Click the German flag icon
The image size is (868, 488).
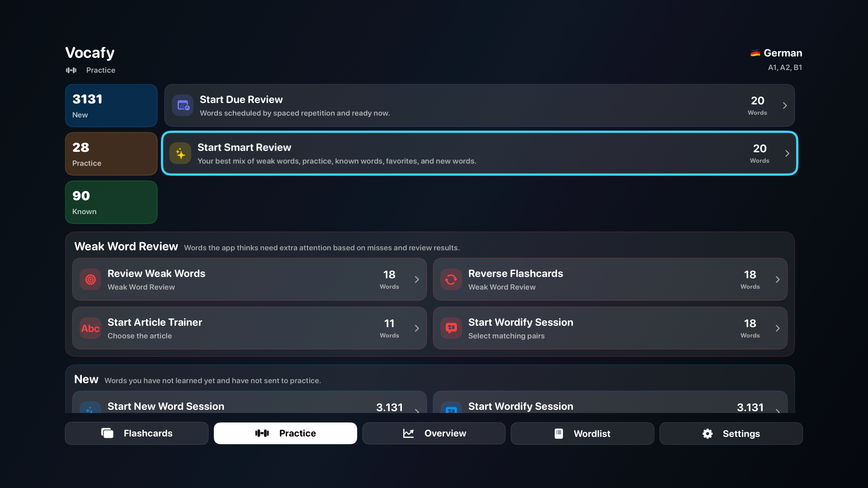755,53
